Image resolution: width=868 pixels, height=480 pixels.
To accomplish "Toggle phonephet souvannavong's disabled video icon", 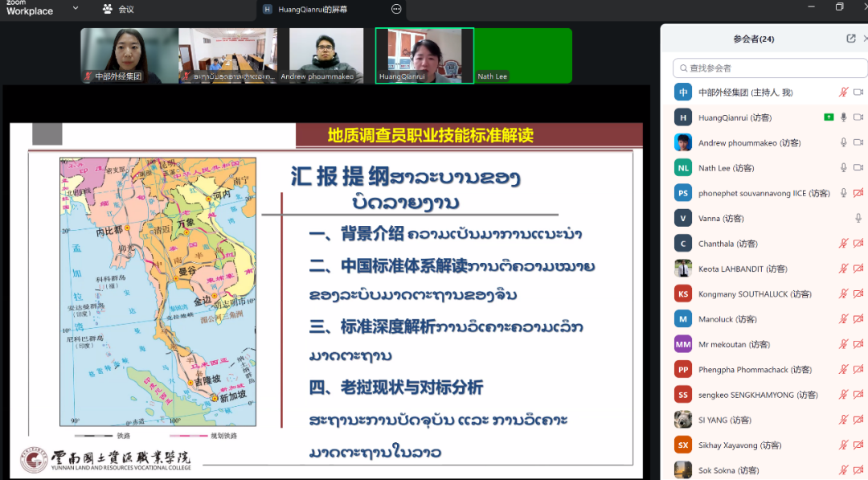I will [x=858, y=192].
